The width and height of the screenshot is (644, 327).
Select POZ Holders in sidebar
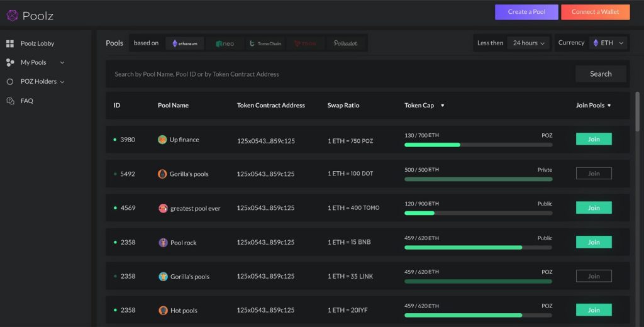pos(38,82)
